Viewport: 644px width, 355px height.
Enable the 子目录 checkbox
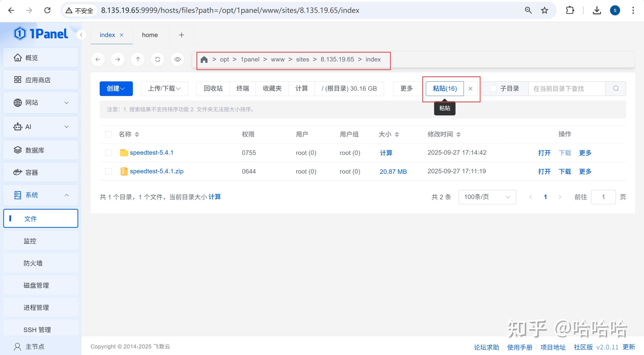493,88
